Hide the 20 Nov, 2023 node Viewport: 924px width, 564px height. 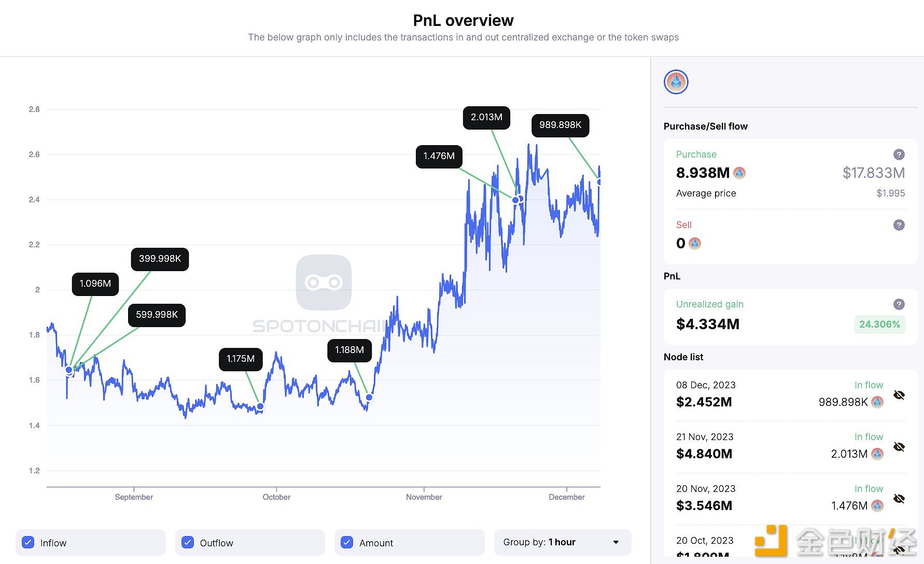(x=899, y=499)
